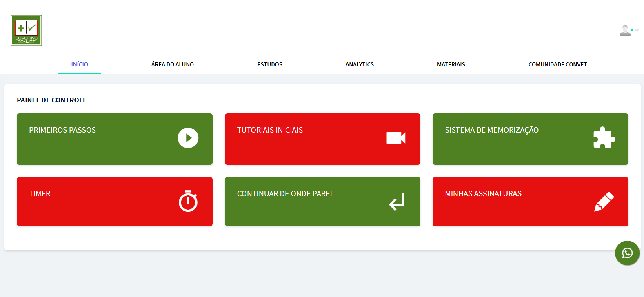Click the Tutoriais Iniciais text
The image size is (644, 297).
(x=270, y=130)
